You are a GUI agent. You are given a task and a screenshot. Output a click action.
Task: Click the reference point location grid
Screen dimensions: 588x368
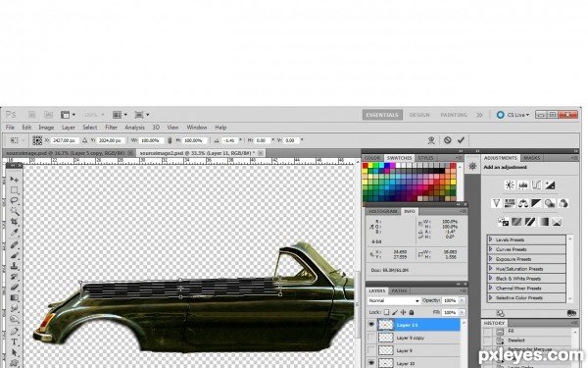pyautogui.click(x=37, y=140)
